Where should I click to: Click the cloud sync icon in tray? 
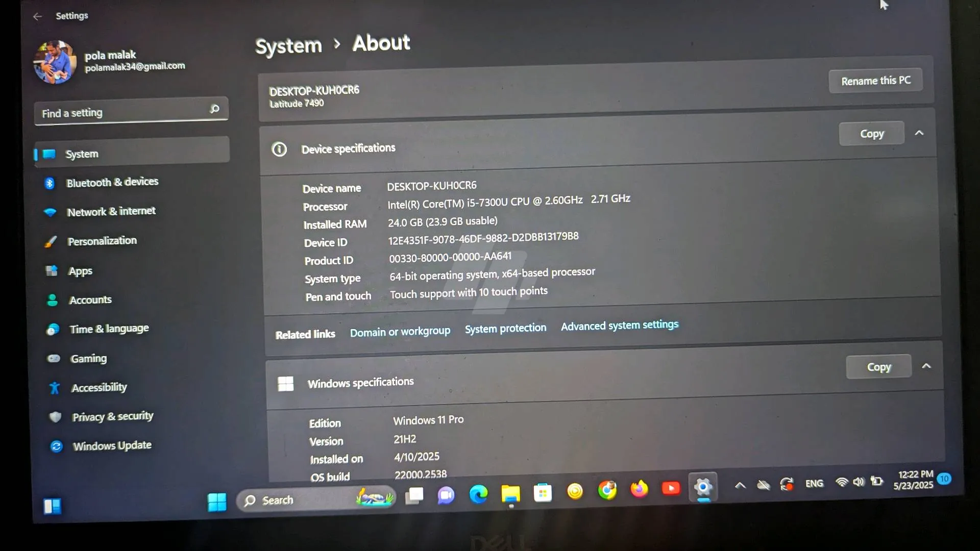[x=764, y=485]
